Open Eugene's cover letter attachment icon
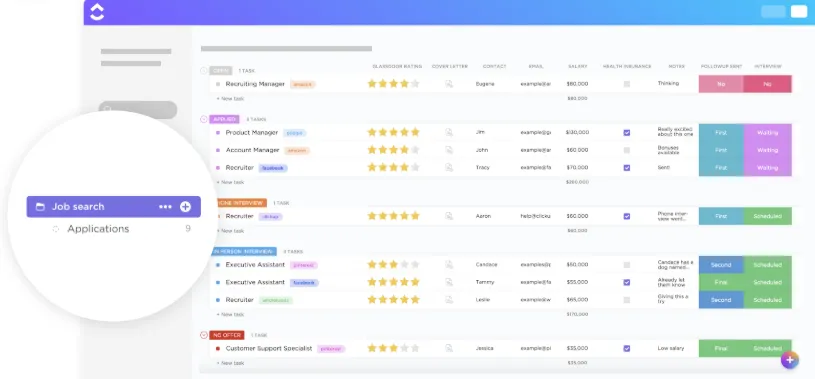The height and width of the screenshot is (379, 815). [449, 84]
